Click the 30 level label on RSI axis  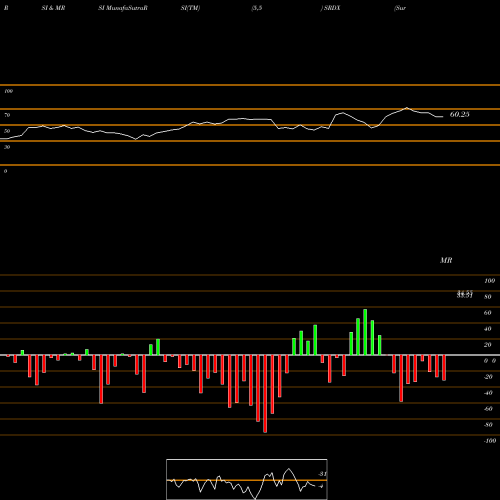click(x=7, y=147)
